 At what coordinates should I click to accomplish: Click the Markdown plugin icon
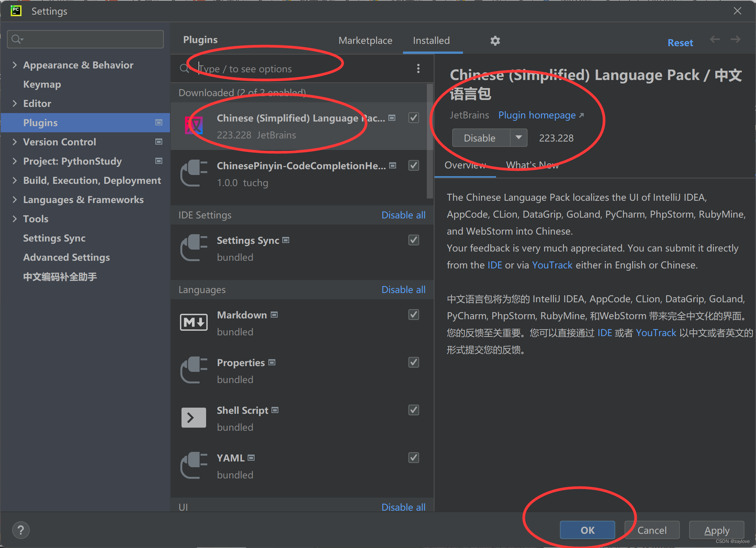(193, 322)
